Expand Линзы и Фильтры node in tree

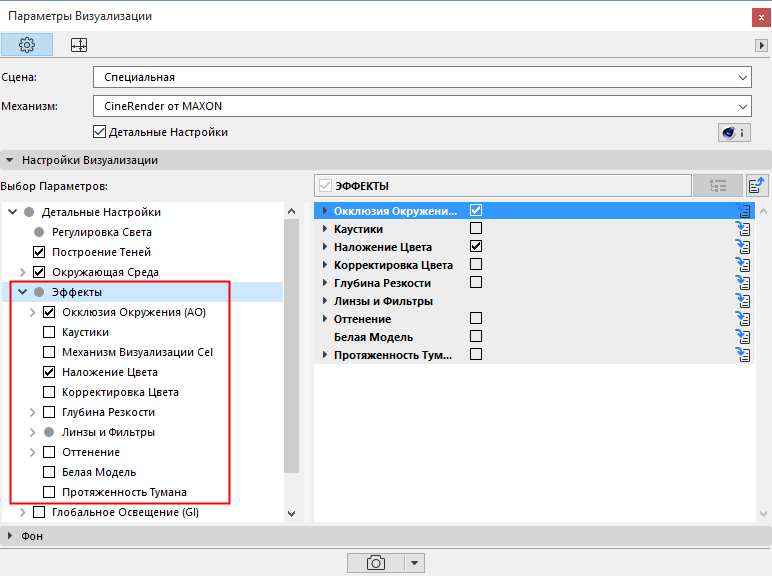pyautogui.click(x=32, y=432)
